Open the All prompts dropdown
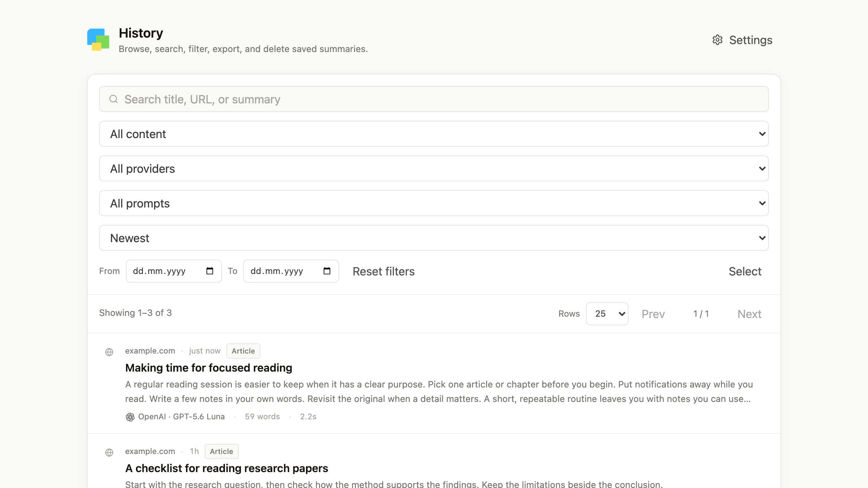Image resolution: width=868 pixels, height=488 pixels. coord(434,203)
